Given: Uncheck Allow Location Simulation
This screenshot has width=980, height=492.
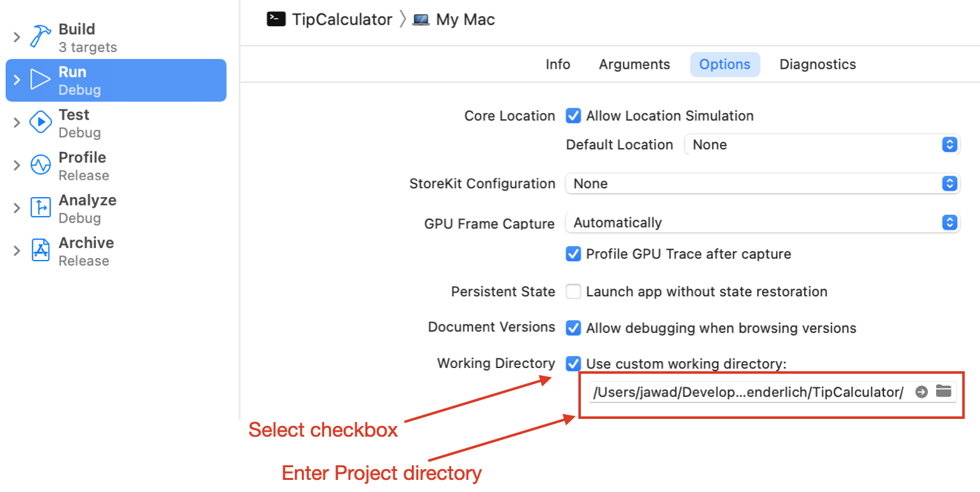Looking at the screenshot, I should (573, 116).
